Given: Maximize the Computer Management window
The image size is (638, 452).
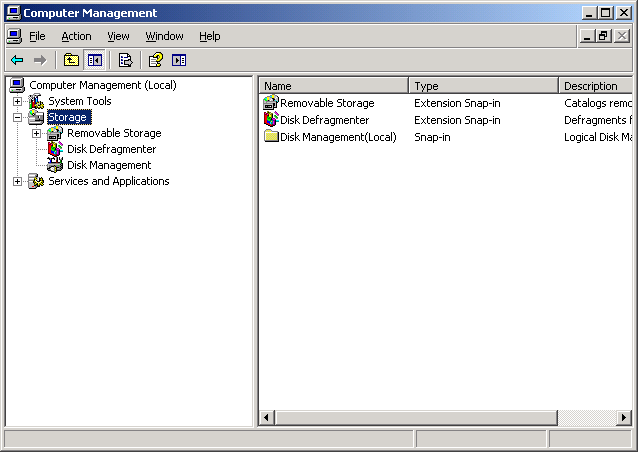Looking at the screenshot, I should coord(605,13).
